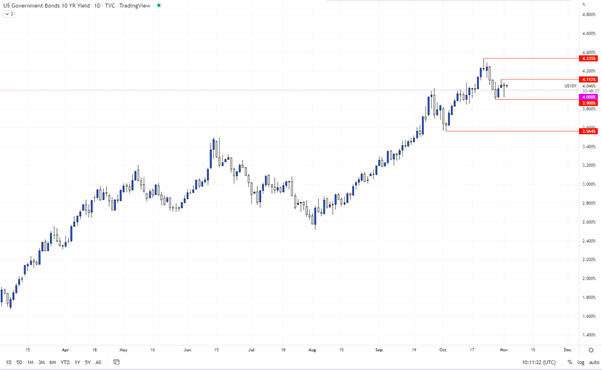Open the UTC timezone clock menu
Screen dimensions: 602x370
539,362
